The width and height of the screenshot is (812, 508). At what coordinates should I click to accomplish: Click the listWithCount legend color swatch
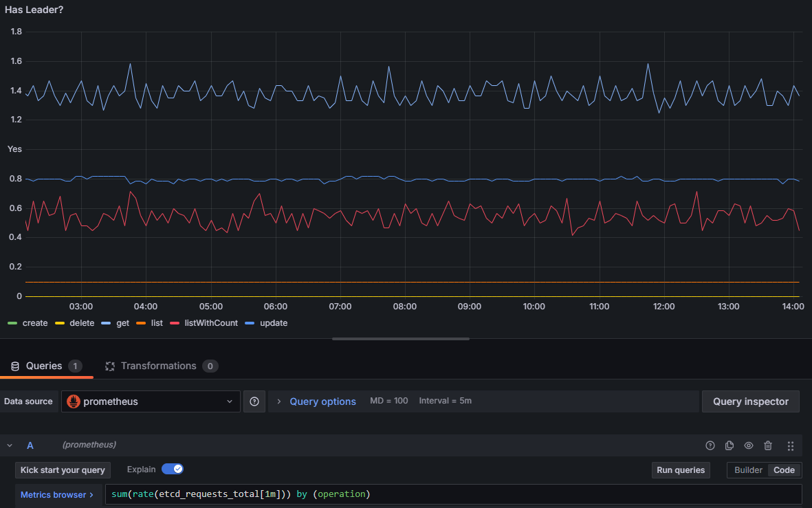[x=175, y=323]
